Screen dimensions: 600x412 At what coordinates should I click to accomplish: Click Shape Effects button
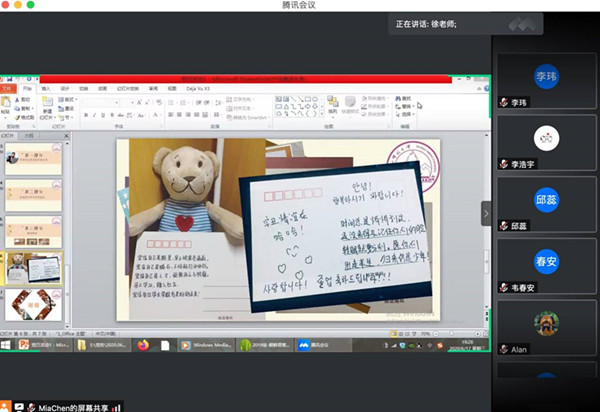[374, 114]
